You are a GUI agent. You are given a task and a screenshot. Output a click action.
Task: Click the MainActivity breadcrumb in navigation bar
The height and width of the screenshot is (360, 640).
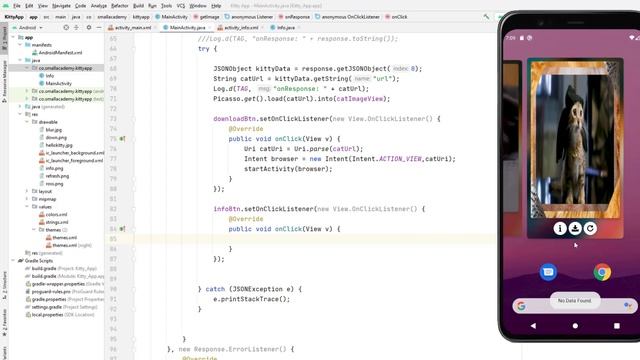pyautogui.click(x=171, y=17)
